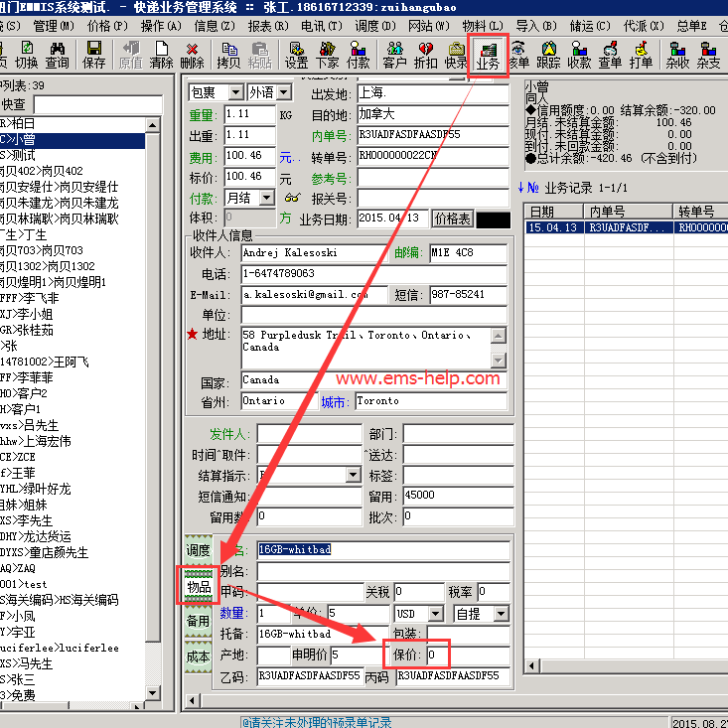Screen dimensions: 728x728
Task: Open the 物料(L) menu
Action: [x=483, y=26]
